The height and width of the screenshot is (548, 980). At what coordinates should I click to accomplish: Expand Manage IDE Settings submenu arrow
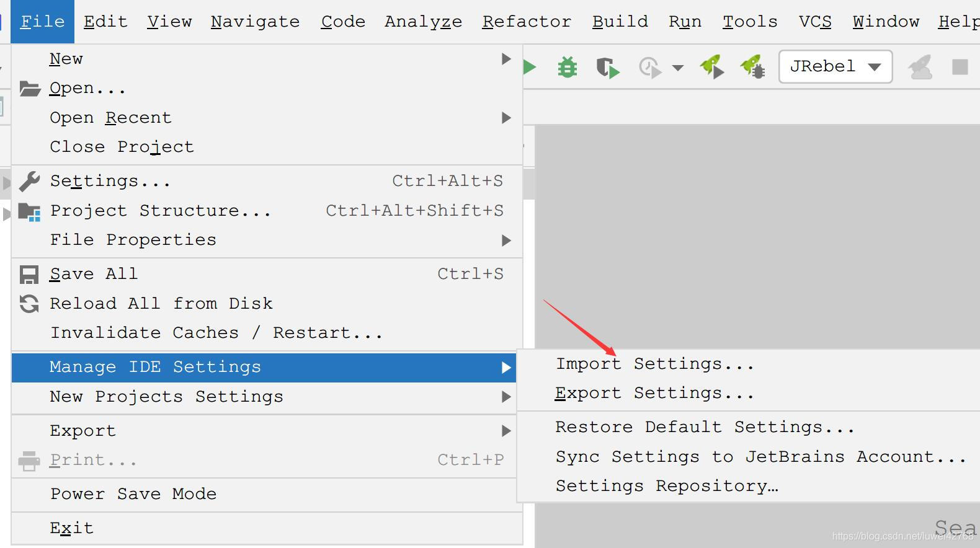point(506,368)
